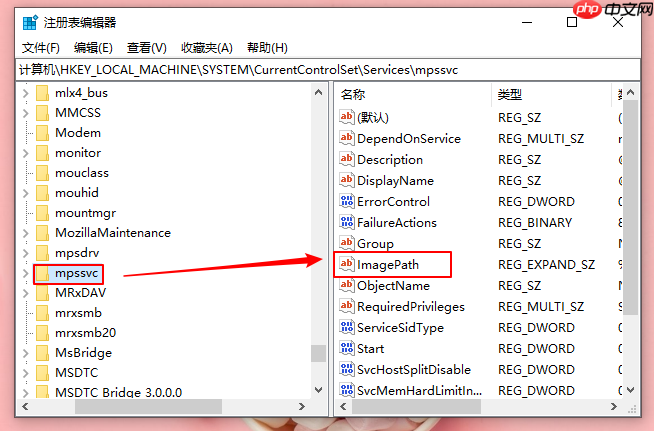
Task: Open the 查看(V) menu
Action: coord(147,48)
